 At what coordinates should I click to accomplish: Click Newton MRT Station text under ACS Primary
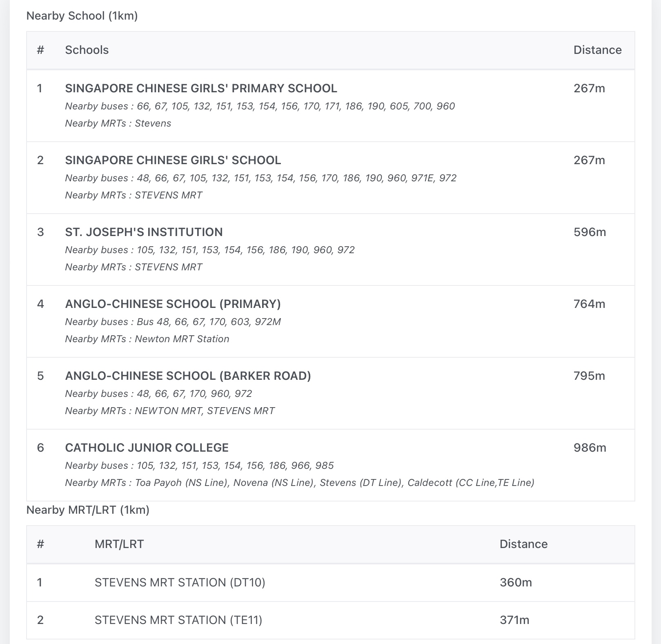[182, 339]
